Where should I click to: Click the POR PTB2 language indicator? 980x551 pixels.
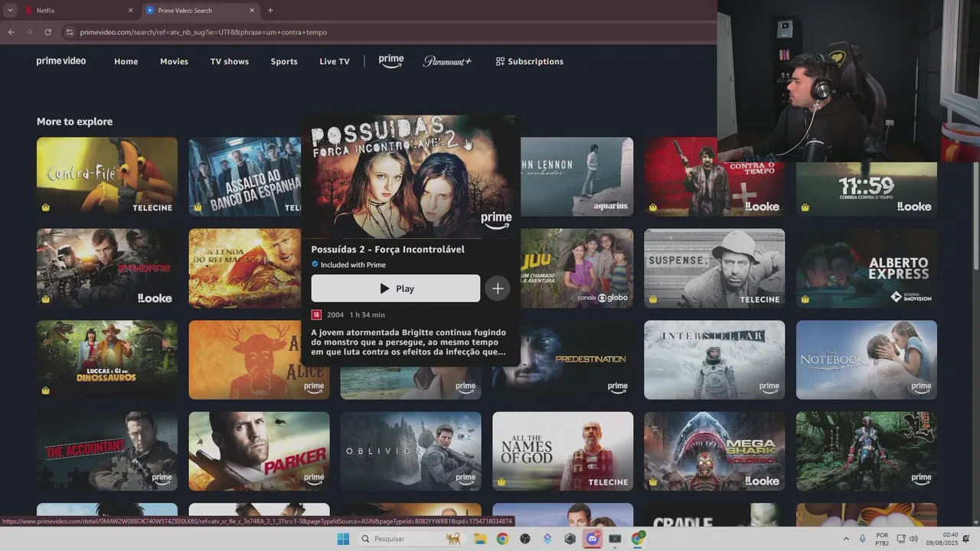pyautogui.click(x=882, y=539)
